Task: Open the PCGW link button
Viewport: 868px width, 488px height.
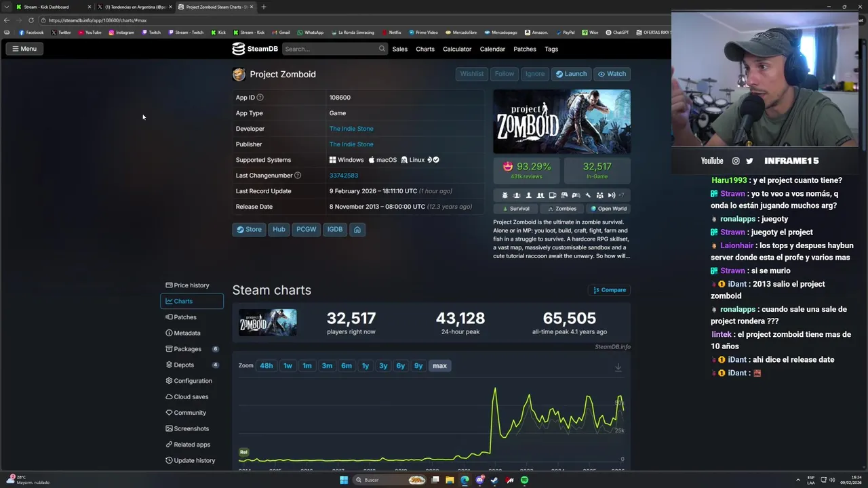Action: click(306, 229)
